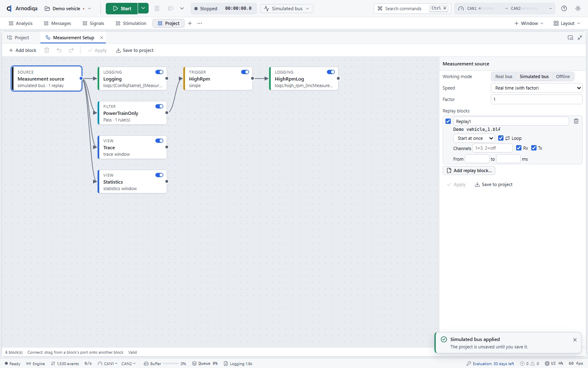588x368 pixels.
Task: Disable the Logging block toggle
Action: tap(159, 72)
